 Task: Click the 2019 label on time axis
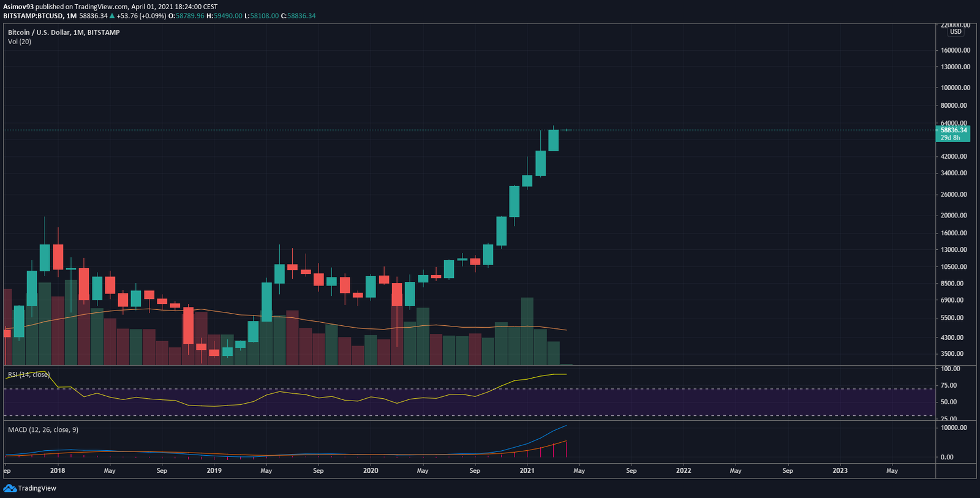click(214, 470)
